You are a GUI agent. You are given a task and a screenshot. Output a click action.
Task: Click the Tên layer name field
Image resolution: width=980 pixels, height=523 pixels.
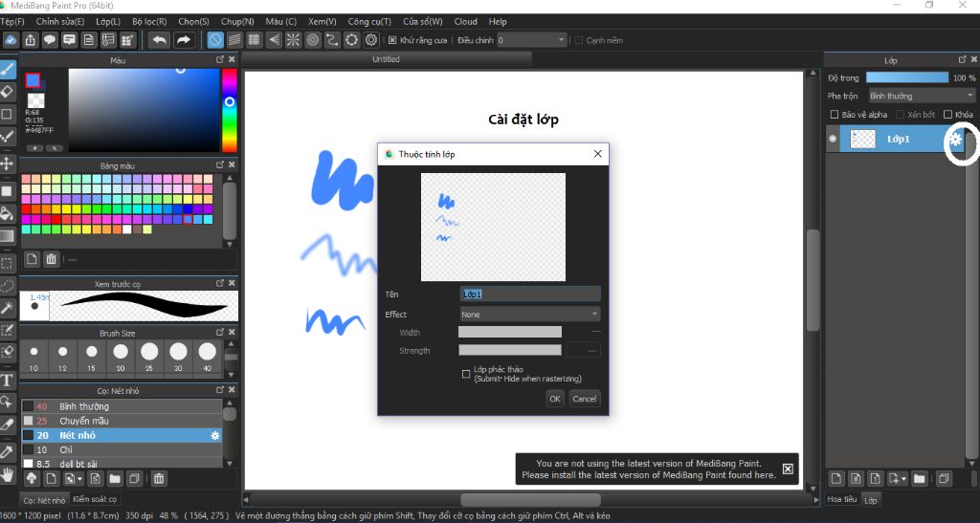530,294
